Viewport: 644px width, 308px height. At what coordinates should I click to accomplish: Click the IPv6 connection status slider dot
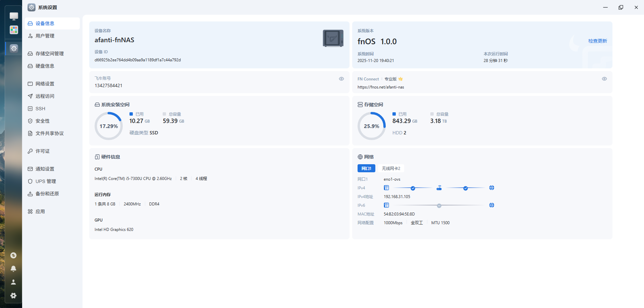coord(439,205)
